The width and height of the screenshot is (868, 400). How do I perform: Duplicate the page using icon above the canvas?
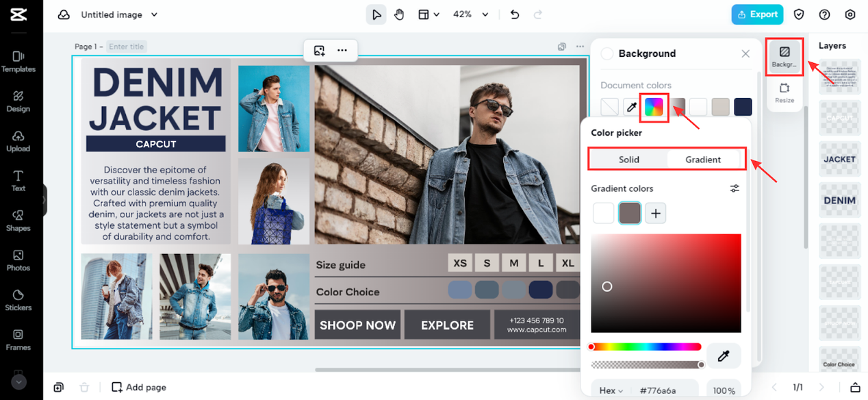tap(562, 47)
